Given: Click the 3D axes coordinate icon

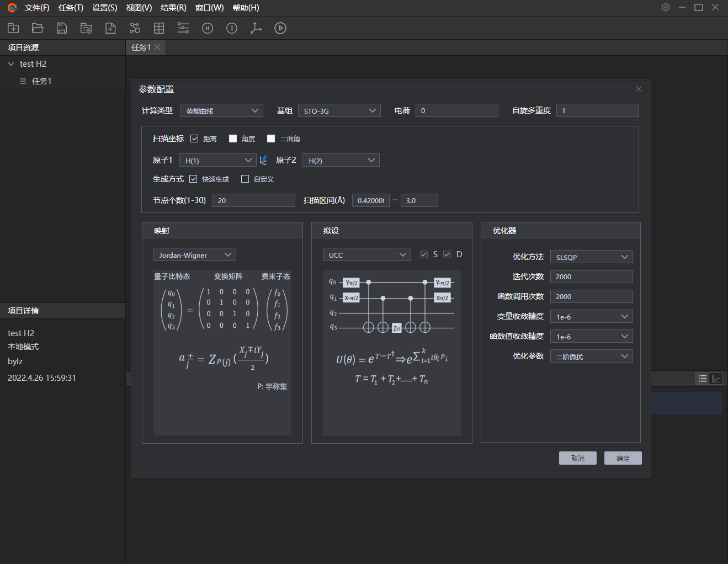Looking at the screenshot, I should [256, 28].
